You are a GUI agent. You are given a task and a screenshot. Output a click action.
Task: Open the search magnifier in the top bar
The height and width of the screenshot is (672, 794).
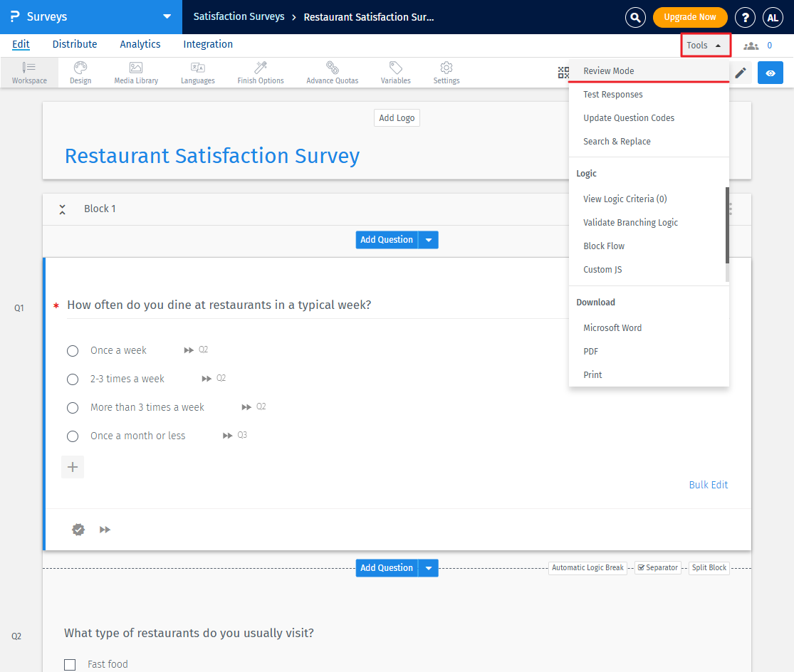(635, 17)
